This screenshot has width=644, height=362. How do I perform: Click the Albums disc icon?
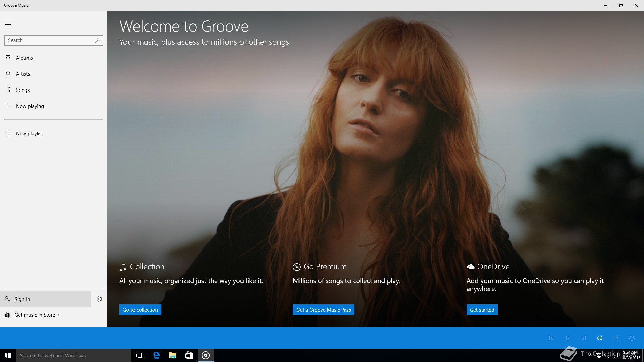[8, 58]
